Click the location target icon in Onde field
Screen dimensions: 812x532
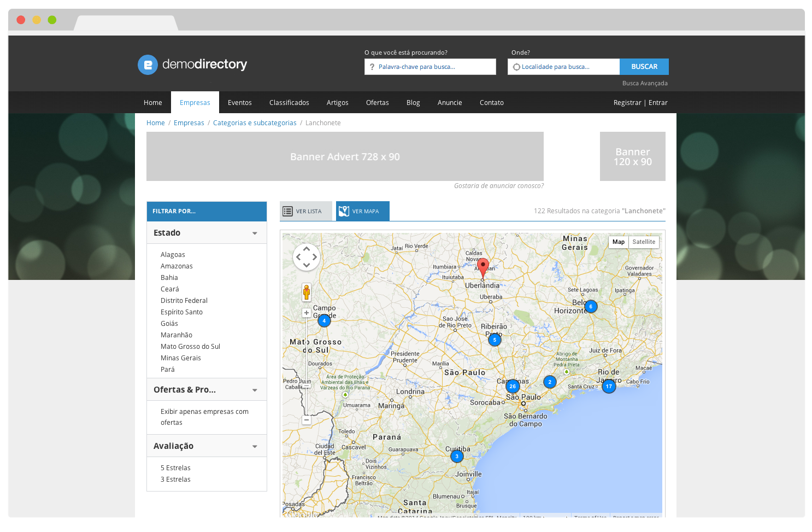(x=516, y=67)
